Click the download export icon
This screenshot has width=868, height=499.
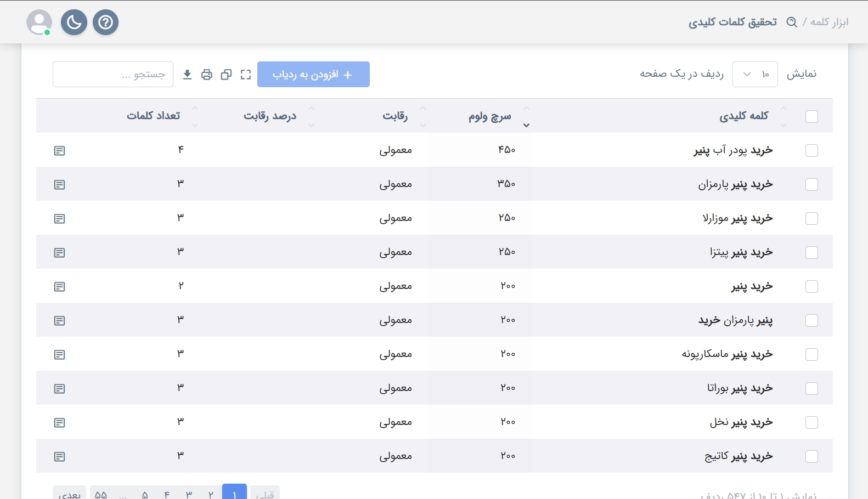pyautogui.click(x=187, y=75)
